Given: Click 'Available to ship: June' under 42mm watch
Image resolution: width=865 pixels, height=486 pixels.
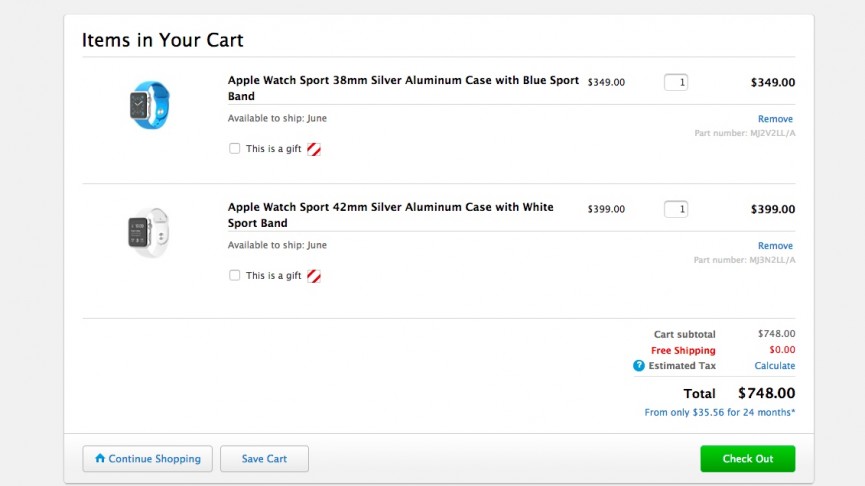Looking at the screenshot, I should click(x=277, y=245).
